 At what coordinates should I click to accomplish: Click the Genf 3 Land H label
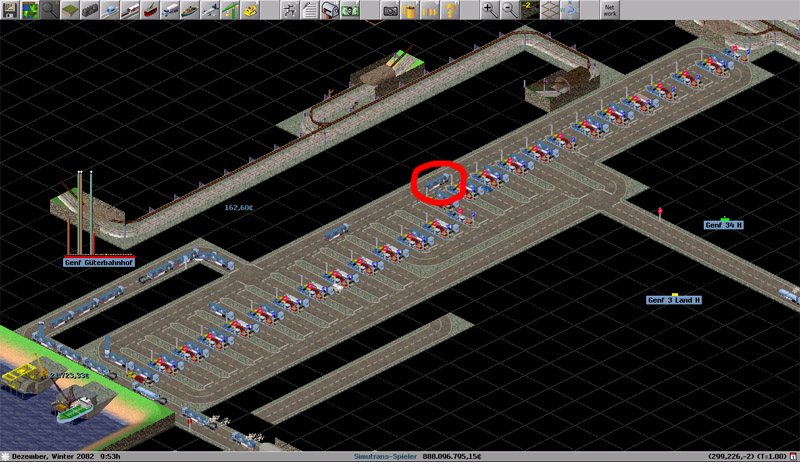(x=674, y=300)
